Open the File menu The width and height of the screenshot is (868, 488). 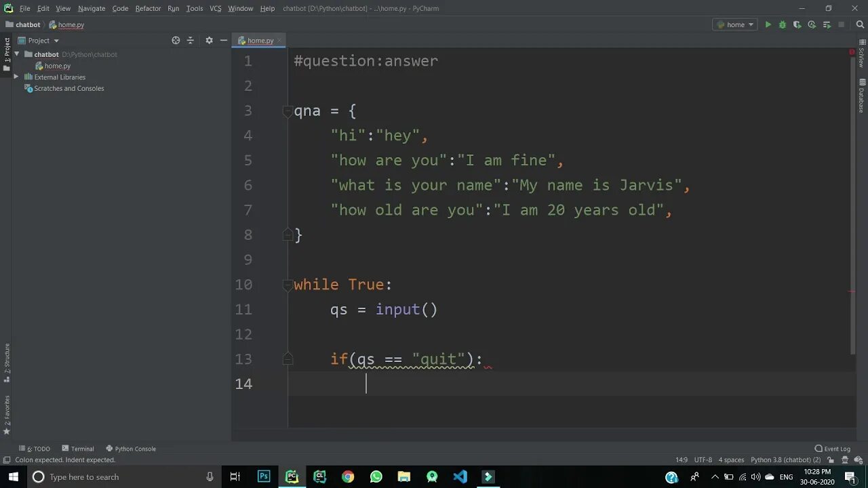click(25, 8)
